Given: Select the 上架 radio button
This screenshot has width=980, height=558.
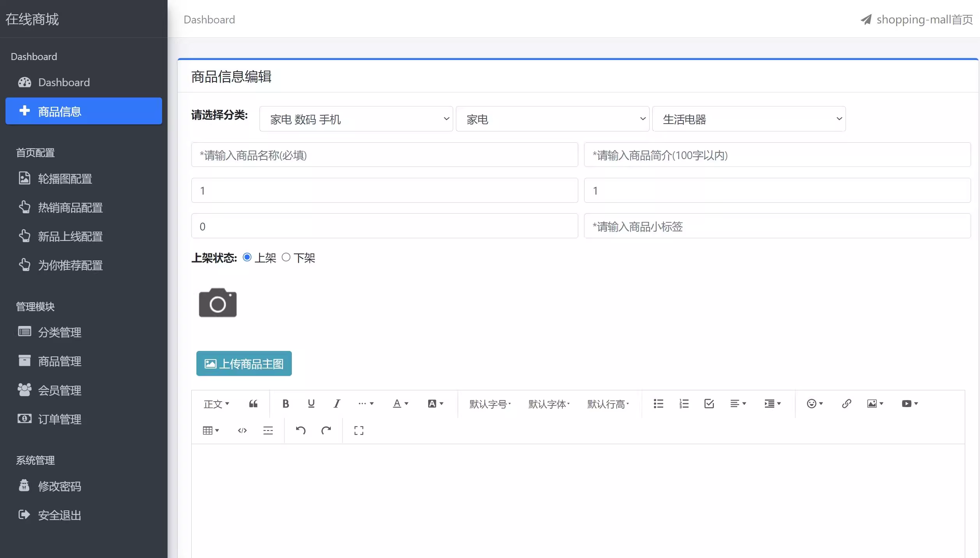Looking at the screenshot, I should coord(247,257).
